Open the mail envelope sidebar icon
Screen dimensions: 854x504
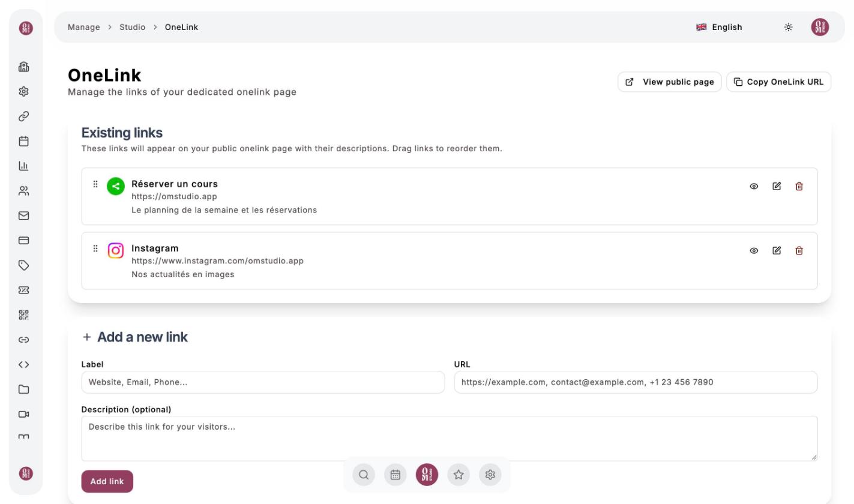tap(24, 215)
